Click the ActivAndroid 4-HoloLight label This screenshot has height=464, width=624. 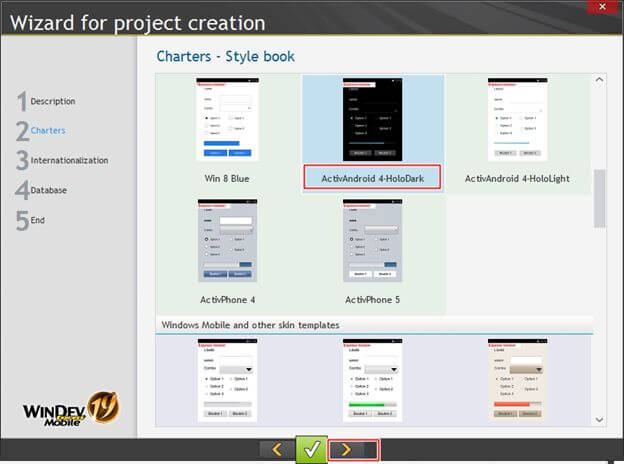click(517, 179)
